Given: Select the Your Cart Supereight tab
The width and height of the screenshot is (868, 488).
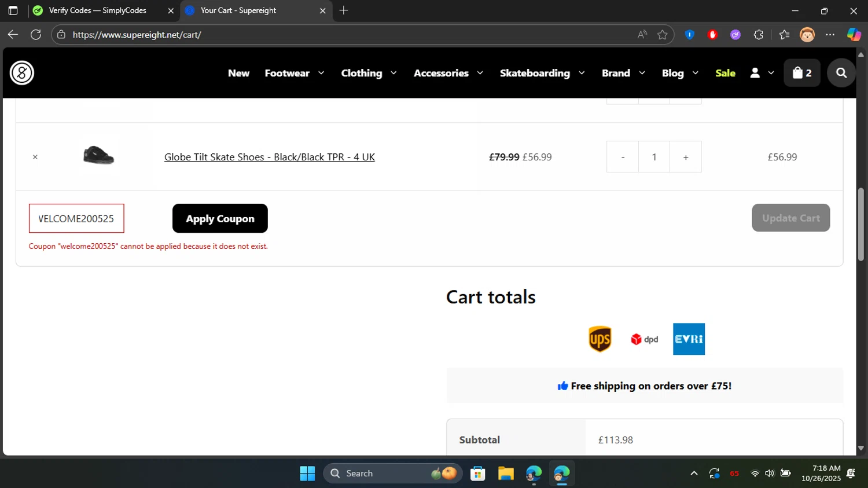Looking at the screenshot, I should point(256,10).
